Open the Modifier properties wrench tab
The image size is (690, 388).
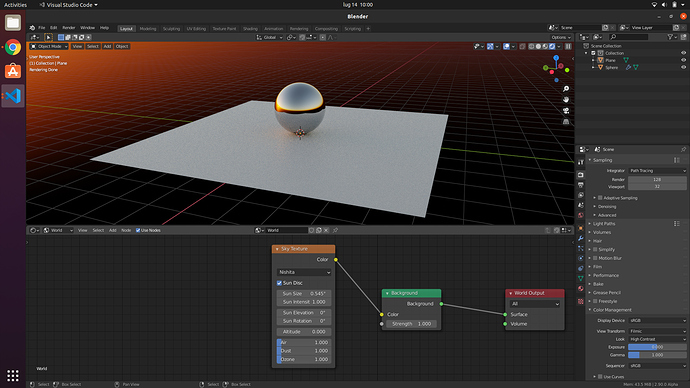(581, 238)
